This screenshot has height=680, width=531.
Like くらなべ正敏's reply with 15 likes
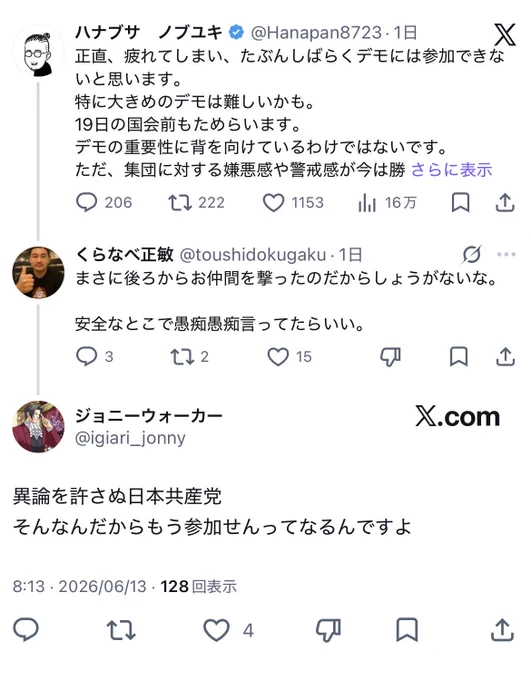(278, 356)
